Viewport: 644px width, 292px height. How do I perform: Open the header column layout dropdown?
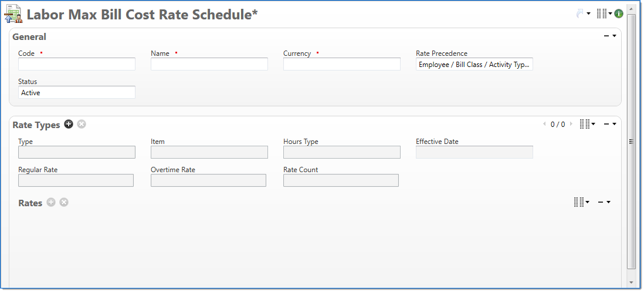click(x=604, y=14)
